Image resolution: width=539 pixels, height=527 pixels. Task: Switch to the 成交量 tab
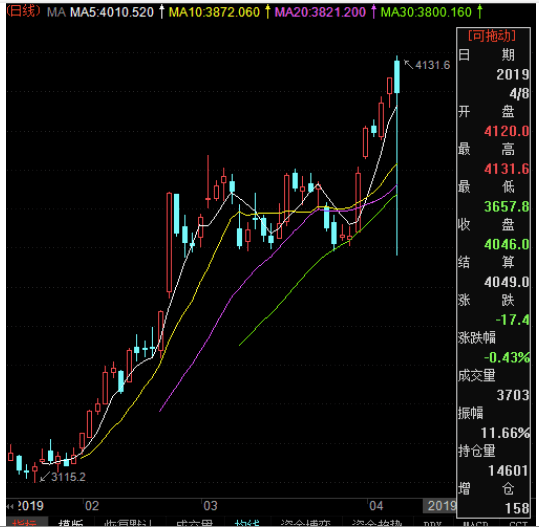[195, 523]
